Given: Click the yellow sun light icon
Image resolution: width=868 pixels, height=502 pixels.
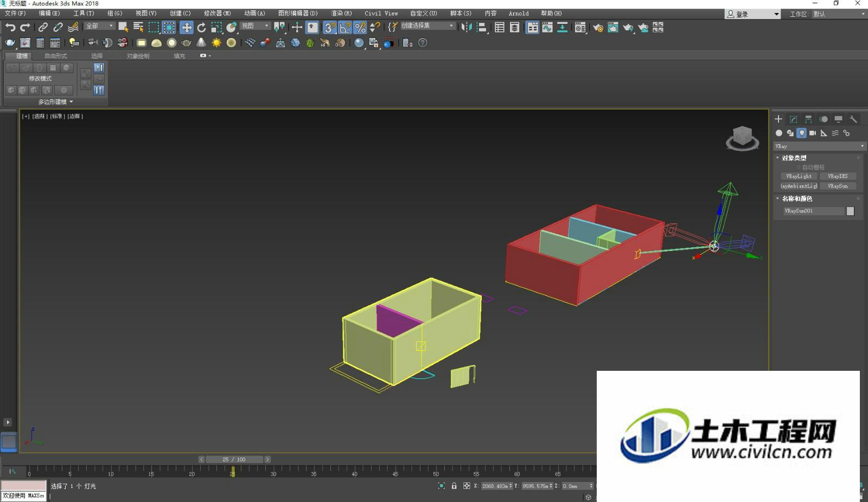Looking at the screenshot, I should tap(216, 42).
